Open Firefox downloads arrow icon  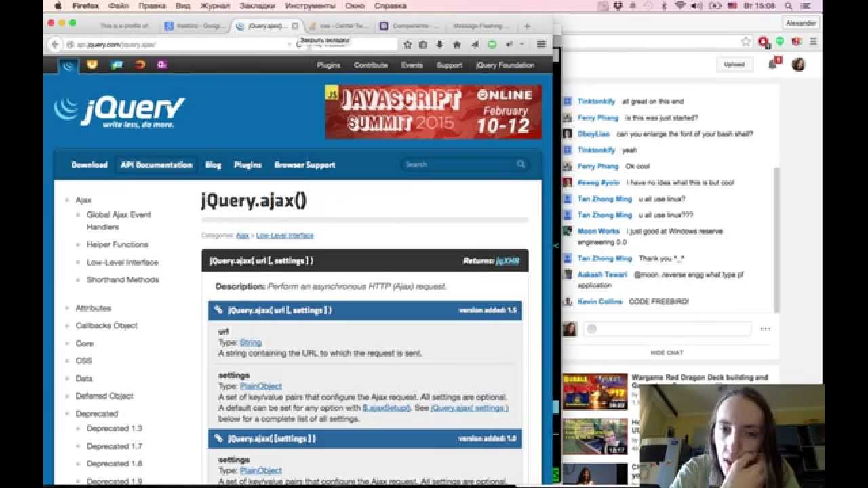[439, 45]
